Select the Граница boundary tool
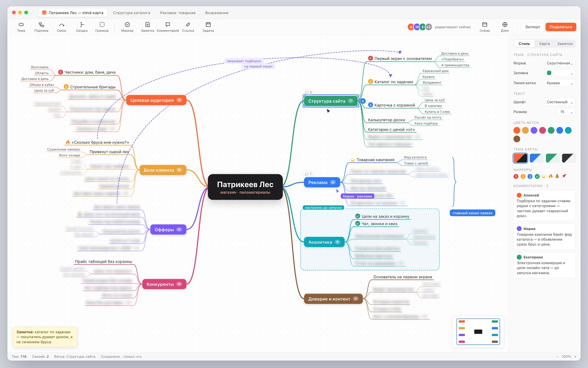Screen dimensions: 588x368 [x=102, y=27]
